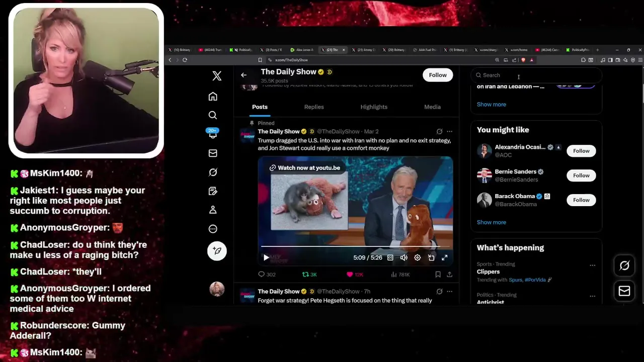Image resolution: width=644 pixels, height=362 pixels.
Task: Open Explore with magnifier sidebar icon
Action: click(213, 115)
